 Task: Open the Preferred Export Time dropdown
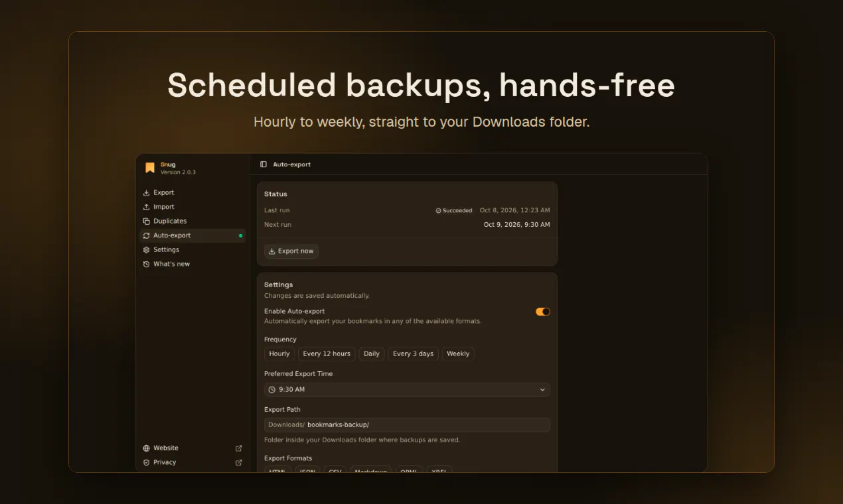(x=407, y=389)
